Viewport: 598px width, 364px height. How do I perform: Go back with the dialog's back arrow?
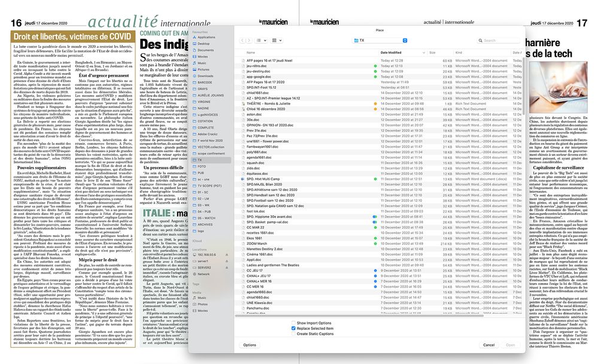(x=242, y=41)
